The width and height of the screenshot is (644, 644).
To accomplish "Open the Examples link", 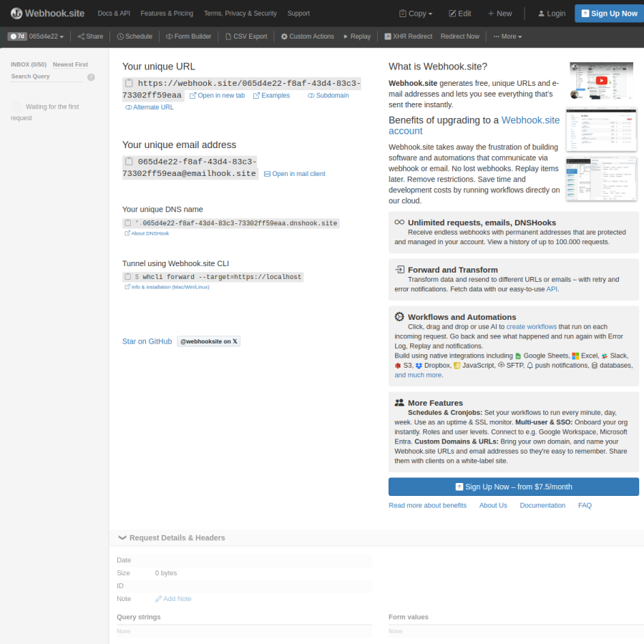I will 271,95.
